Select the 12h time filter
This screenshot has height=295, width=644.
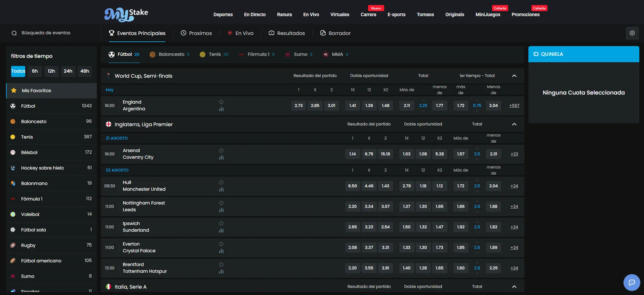coord(51,71)
